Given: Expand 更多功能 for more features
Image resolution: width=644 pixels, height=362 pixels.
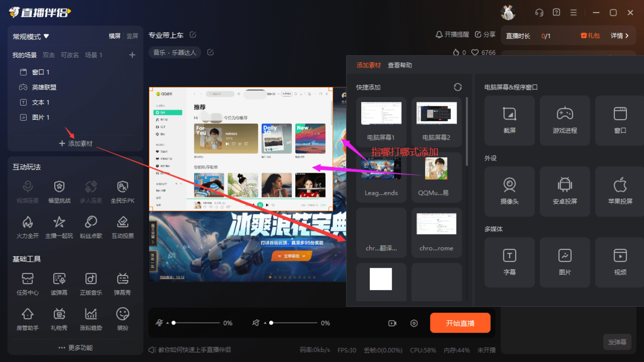Looking at the screenshot, I should tap(76, 347).
